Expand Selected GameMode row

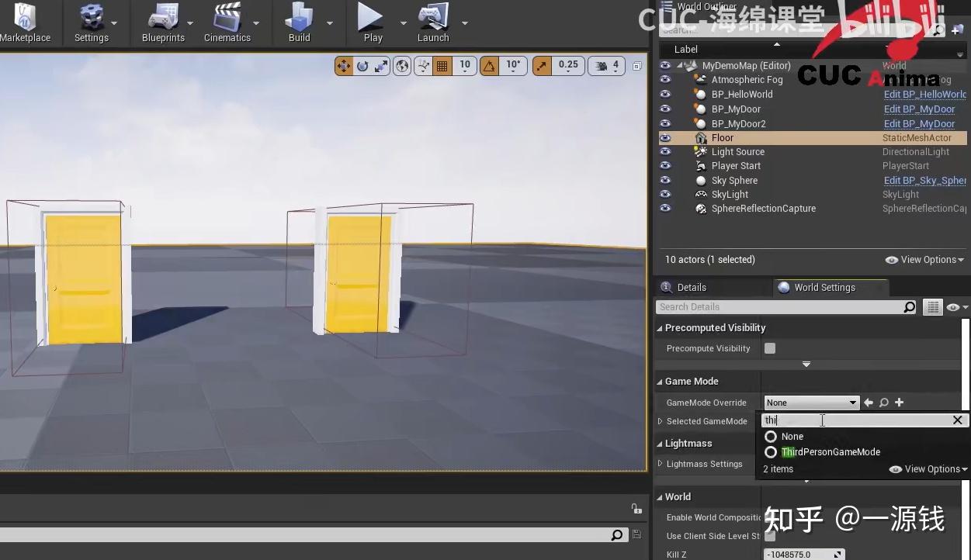[661, 421]
